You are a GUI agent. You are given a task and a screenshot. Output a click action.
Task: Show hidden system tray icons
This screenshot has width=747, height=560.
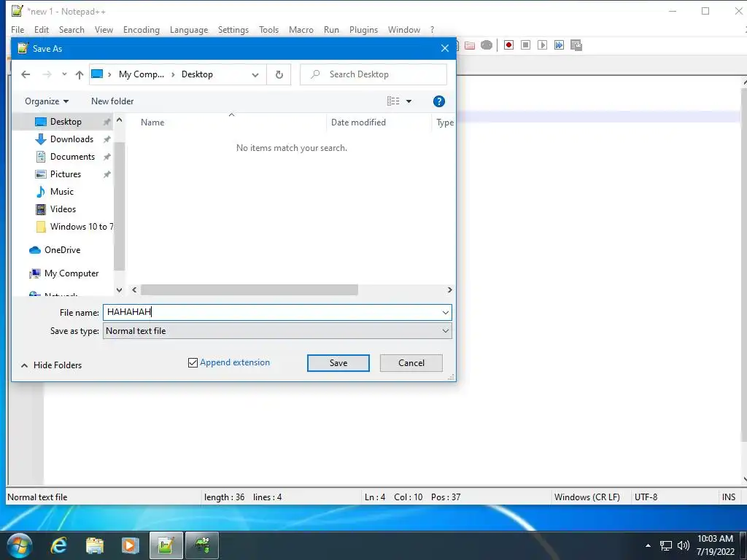point(648,545)
